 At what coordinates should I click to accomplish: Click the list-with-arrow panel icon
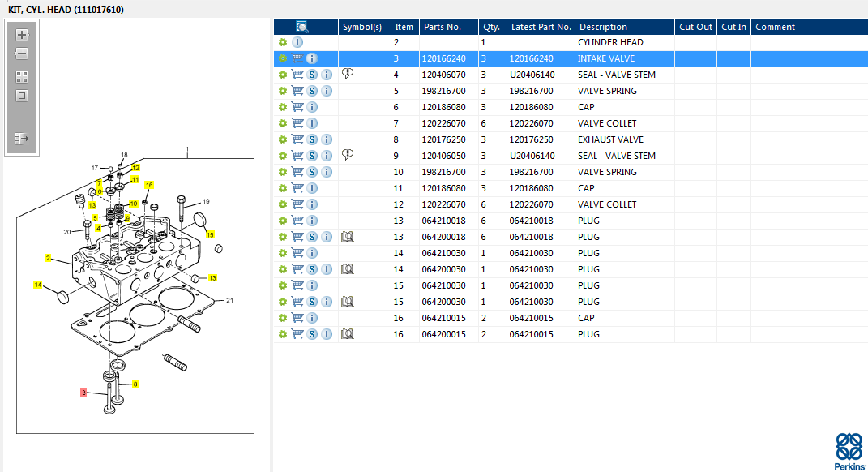pos(22,139)
